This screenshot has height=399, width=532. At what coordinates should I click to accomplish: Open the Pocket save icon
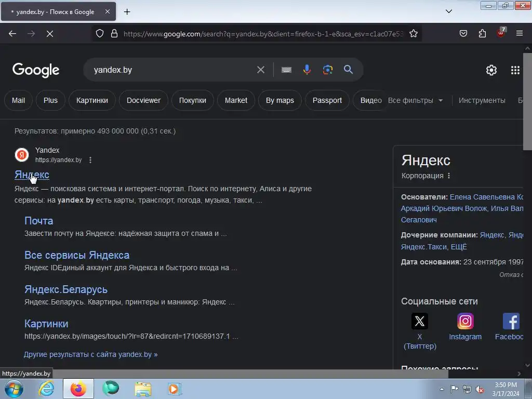pyautogui.click(x=463, y=34)
